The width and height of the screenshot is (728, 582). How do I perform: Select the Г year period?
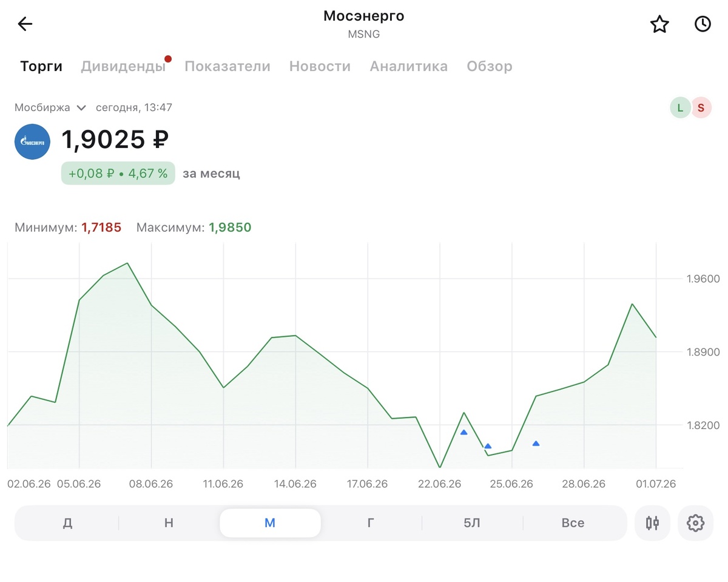click(371, 523)
